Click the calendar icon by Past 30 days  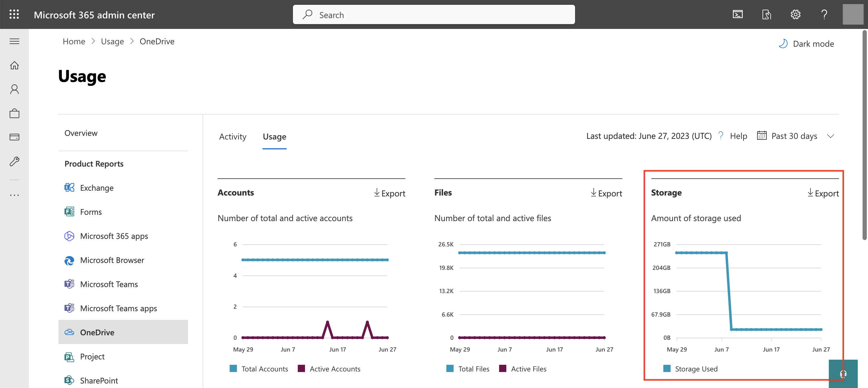click(x=762, y=136)
